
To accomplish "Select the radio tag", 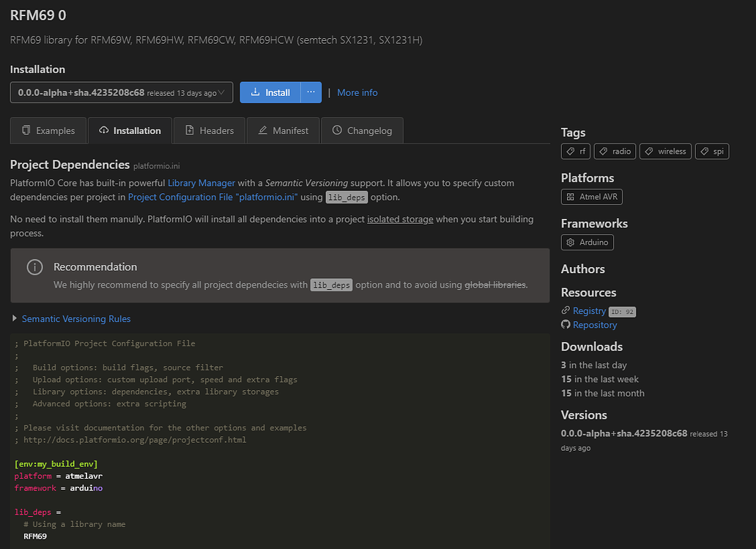I will pyautogui.click(x=615, y=152).
